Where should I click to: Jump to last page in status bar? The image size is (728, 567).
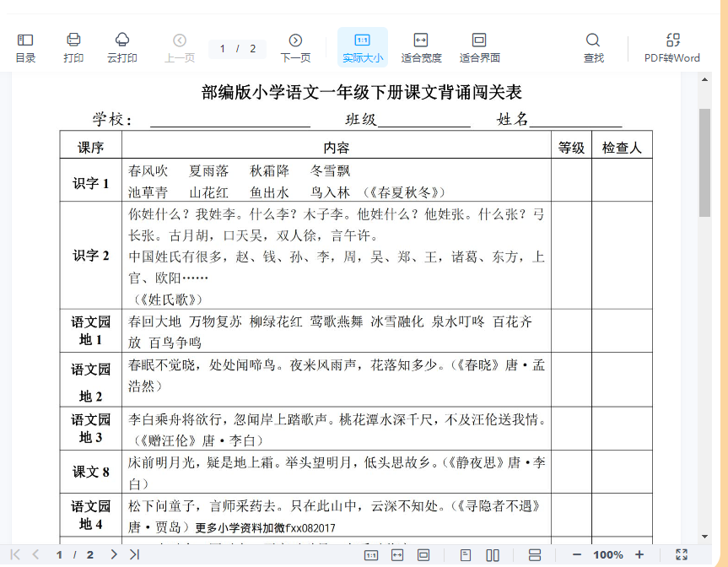pos(134,554)
